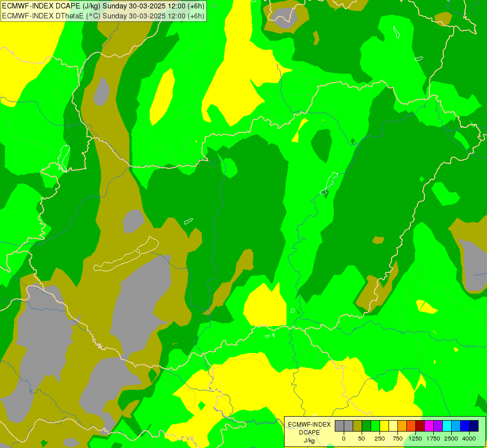
Task: Click the olive legend swatch before 50
Action: [x=358, y=426]
